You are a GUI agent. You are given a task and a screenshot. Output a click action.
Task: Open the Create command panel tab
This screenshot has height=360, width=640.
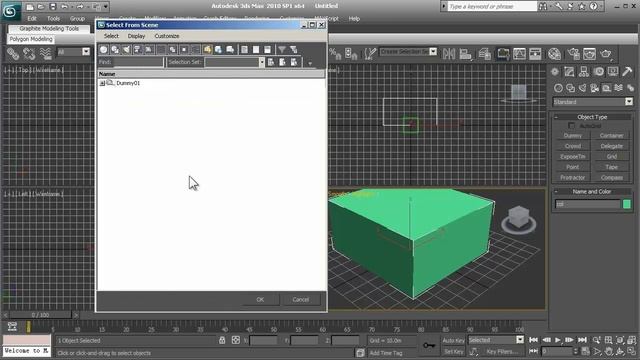(x=555, y=72)
